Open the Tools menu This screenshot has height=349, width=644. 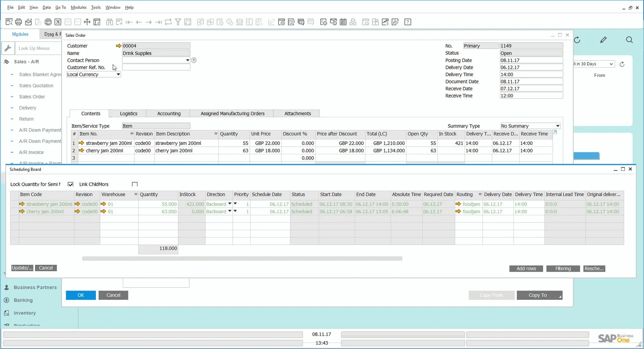pos(96,7)
